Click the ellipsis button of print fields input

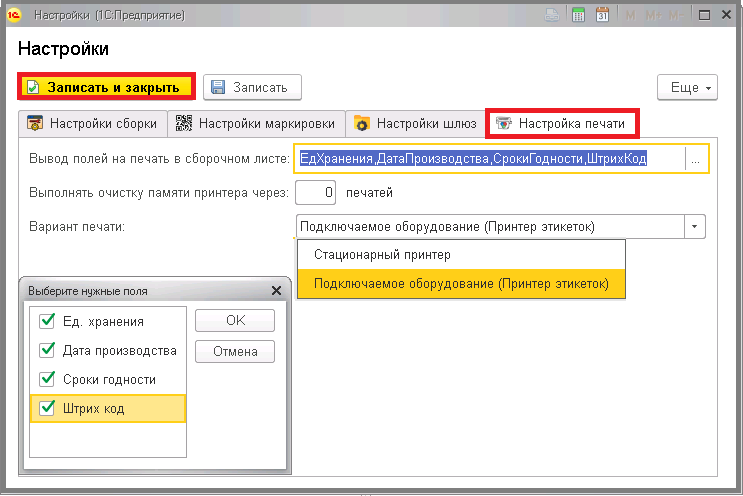(696, 159)
